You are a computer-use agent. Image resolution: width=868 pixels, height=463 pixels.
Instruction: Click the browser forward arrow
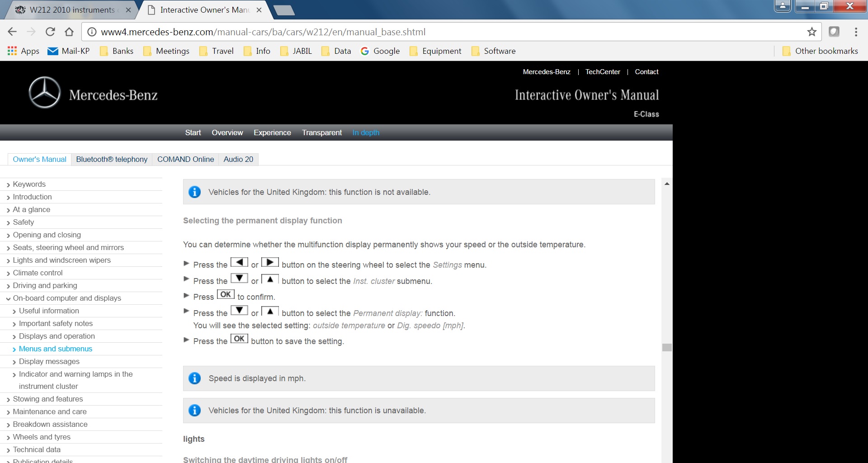pyautogui.click(x=31, y=32)
